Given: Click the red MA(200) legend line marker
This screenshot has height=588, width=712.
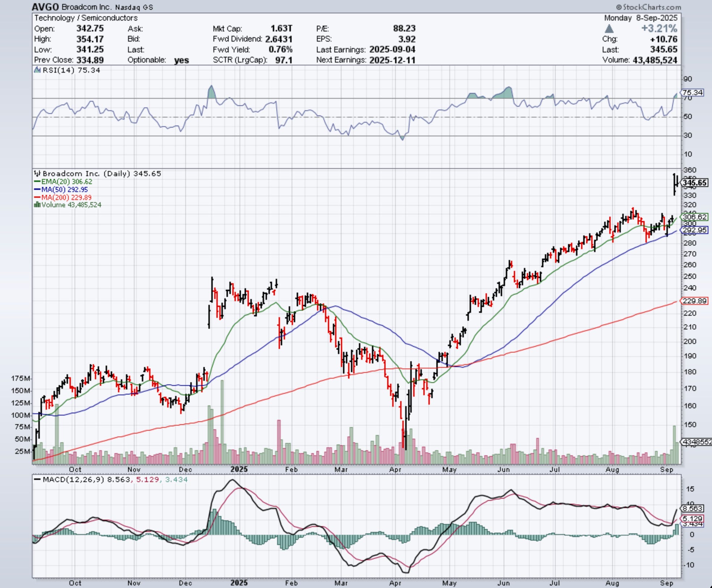Looking at the screenshot, I should [37, 197].
